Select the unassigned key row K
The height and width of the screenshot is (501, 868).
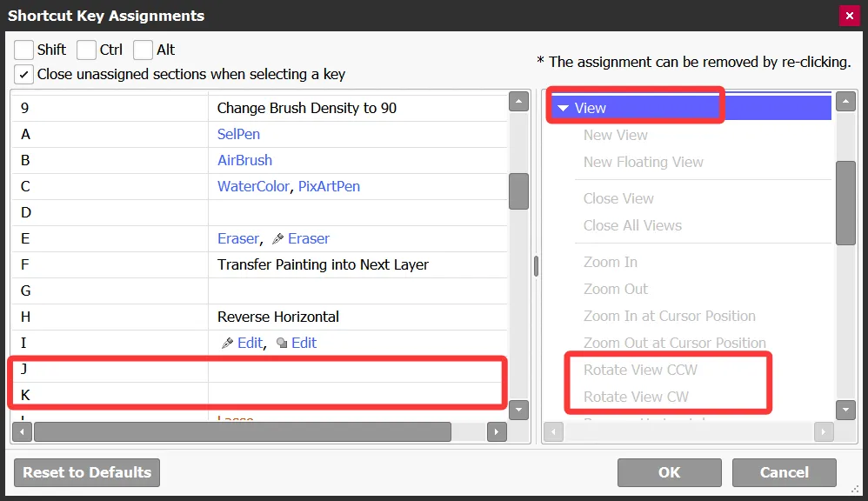(x=259, y=395)
